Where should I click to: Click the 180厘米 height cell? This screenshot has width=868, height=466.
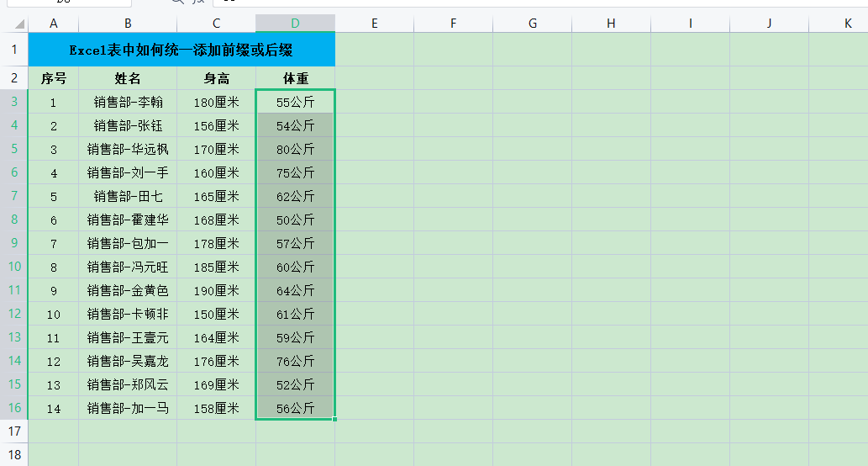point(217,102)
